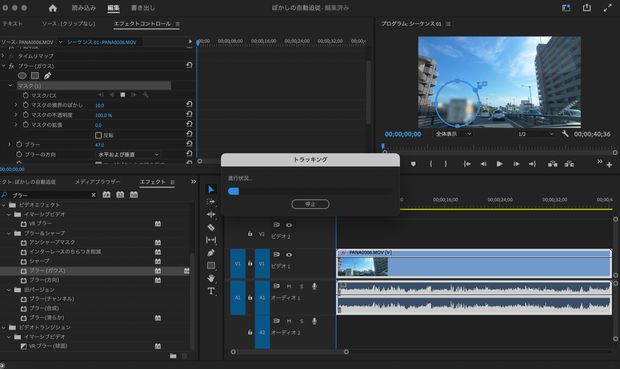Collapse the ビデオエフェクト folder
Screen dimensions: 620x369
(x=4, y=205)
